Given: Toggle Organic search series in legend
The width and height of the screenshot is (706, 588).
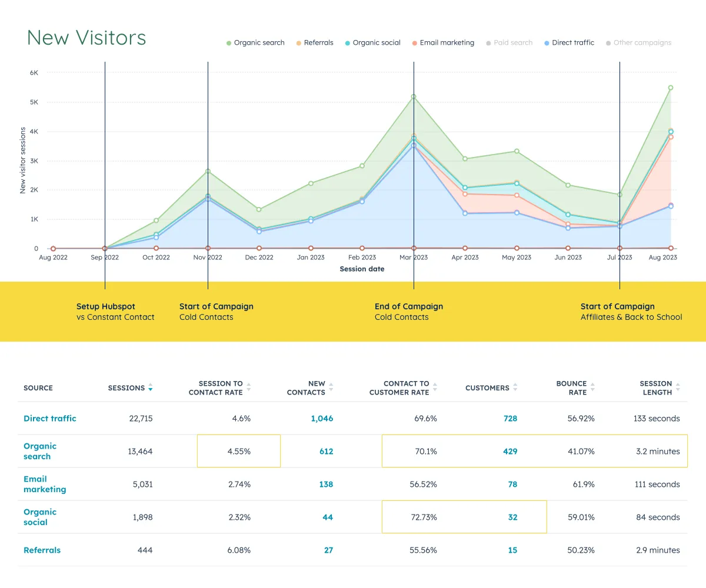Looking at the screenshot, I should tap(256, 43).
